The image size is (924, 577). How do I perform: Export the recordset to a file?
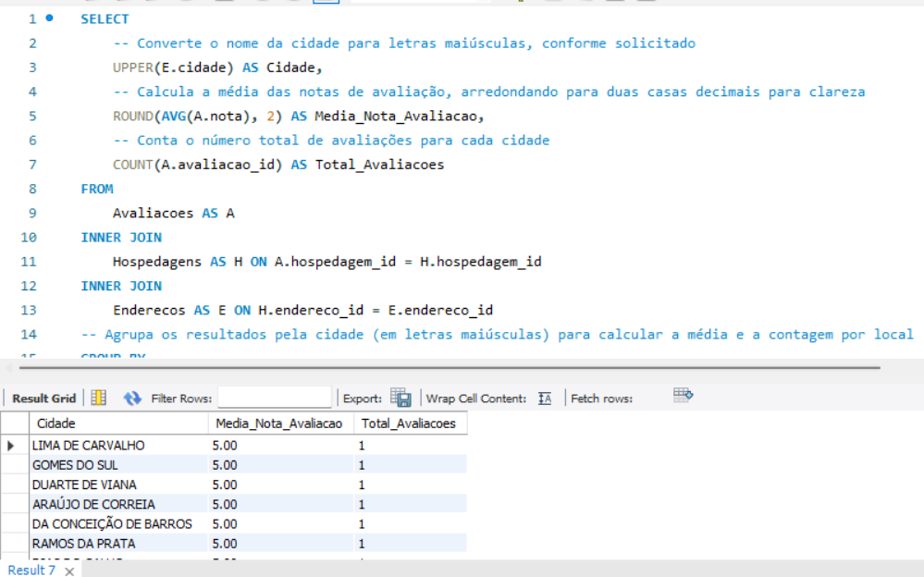[x=400, y=398]
